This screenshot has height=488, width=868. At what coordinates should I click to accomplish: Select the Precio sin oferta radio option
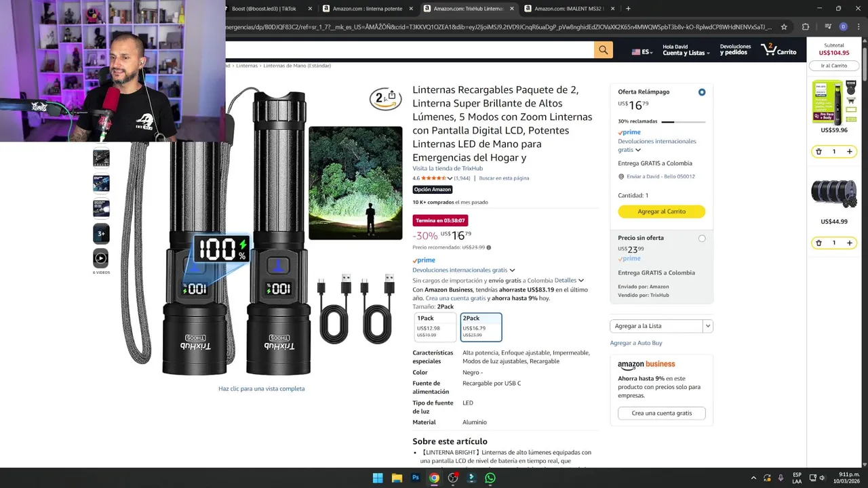pos(702,239)
